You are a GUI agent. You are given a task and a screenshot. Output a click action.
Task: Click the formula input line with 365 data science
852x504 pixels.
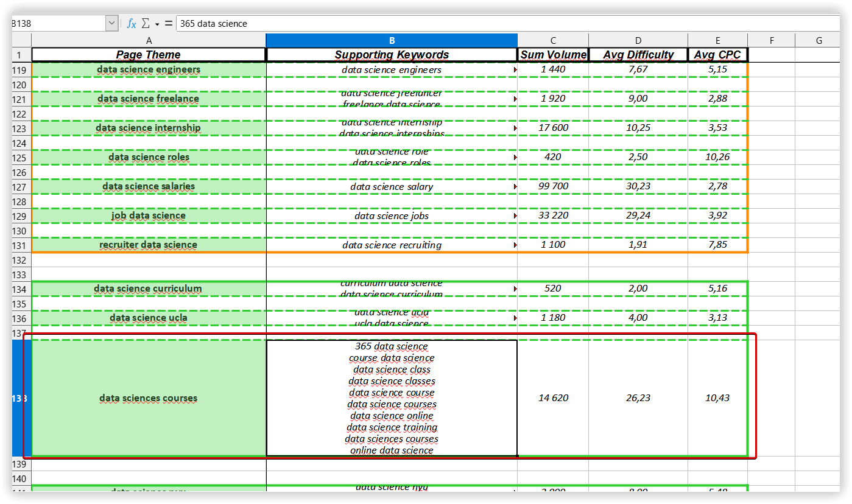[487, 23]
